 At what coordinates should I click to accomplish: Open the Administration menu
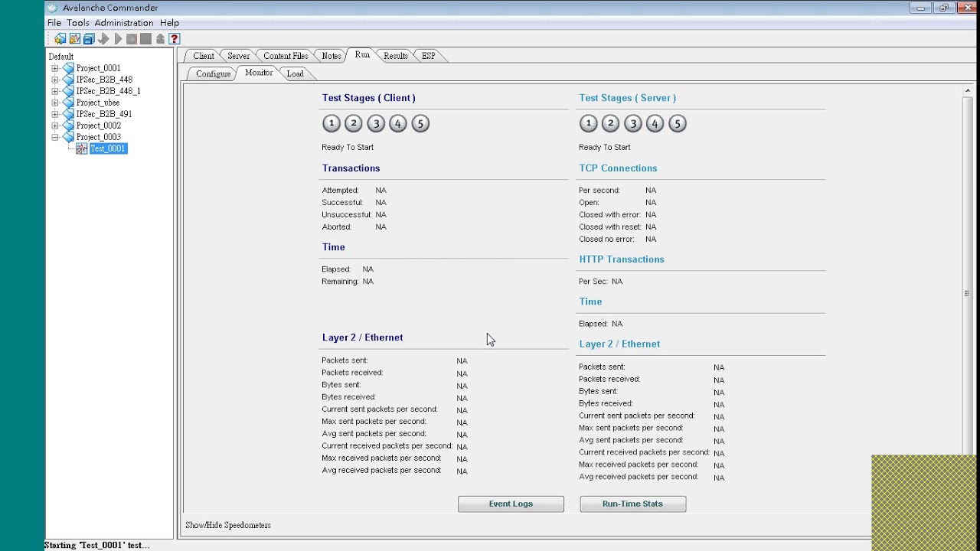[x=124, y=23]
